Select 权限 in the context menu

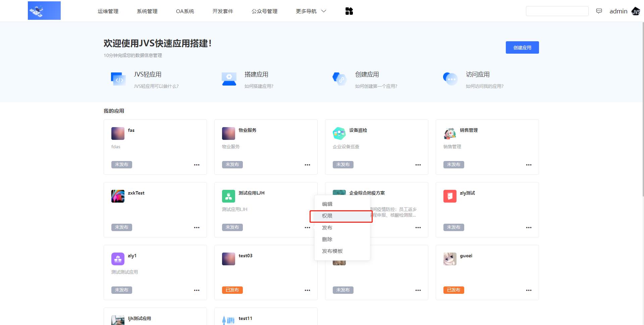(x=342, y=216)
